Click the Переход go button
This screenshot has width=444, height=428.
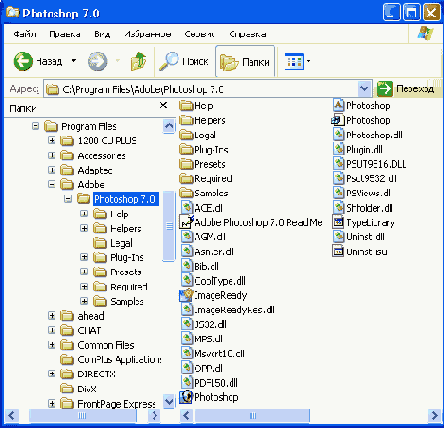coord(406,89)
